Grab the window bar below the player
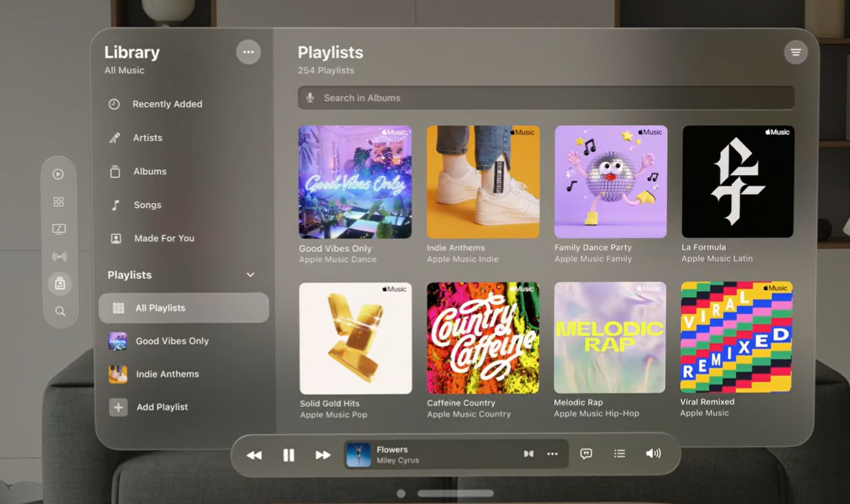 [x=455, y=493]
